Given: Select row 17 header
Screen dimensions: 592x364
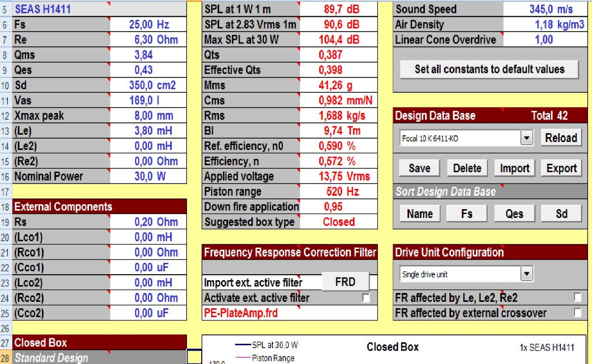Looking at the screenshot, I should [5, 191].
